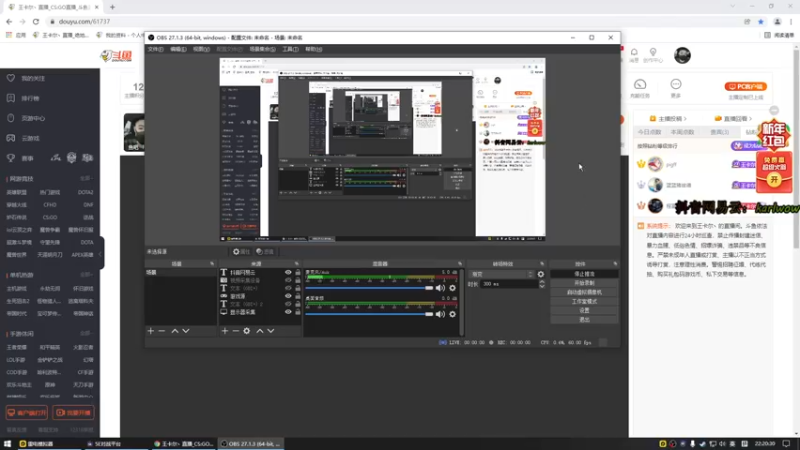Open the OBS Scene Collection menu
The height and width of the screenshot is (450, 800).
pos(262,49)
